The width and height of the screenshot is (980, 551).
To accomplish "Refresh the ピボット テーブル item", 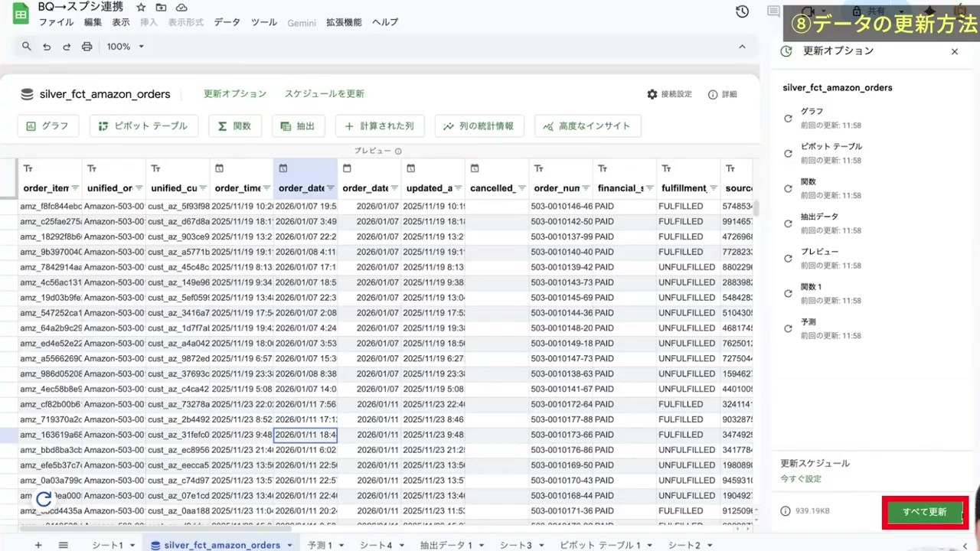I will pos(788,154).
